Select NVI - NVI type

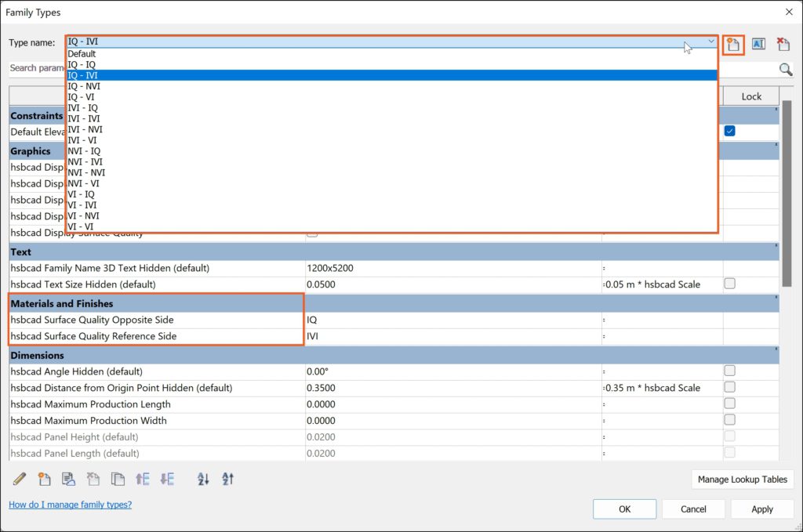(x=392, y=172)
